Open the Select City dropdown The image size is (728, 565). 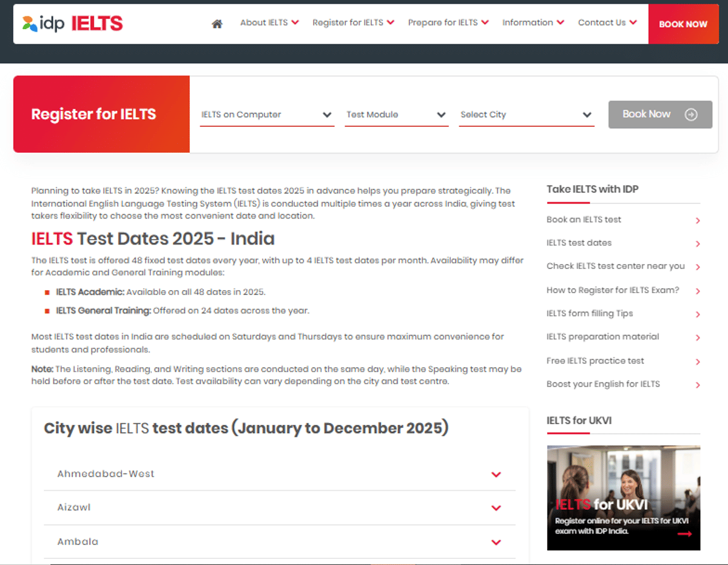526,115
